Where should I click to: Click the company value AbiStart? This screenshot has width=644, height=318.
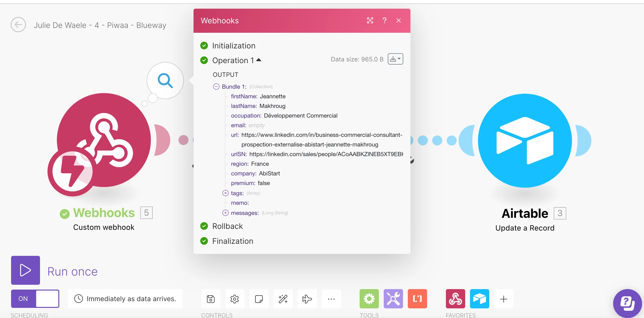click(x=269, y=173)
